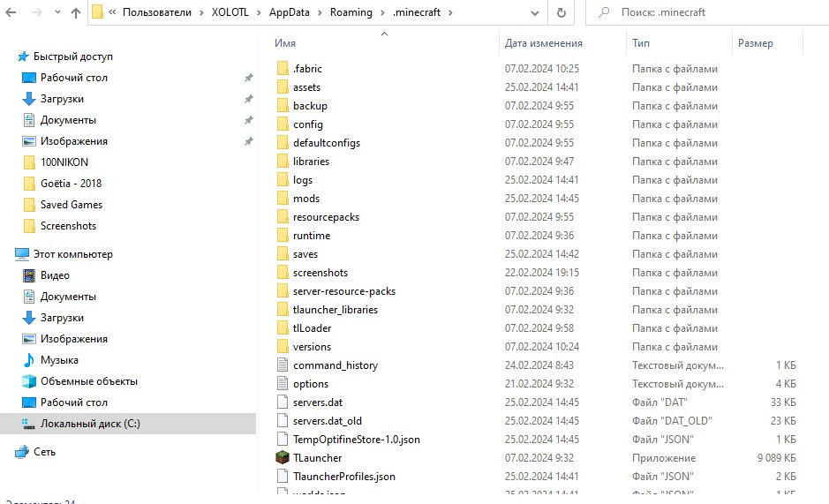Click the tlLoader folder icon
This screenshot has height=504, width=829.
283,327
